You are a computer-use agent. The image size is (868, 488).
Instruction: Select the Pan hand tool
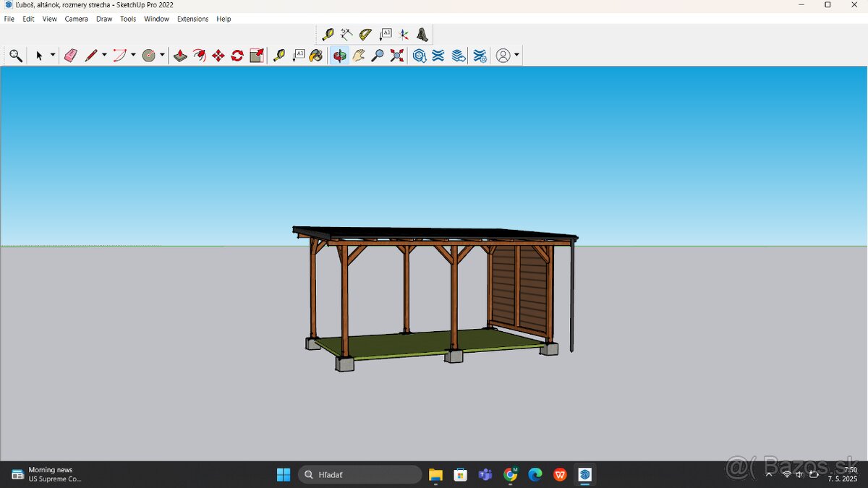pos(358,56)
